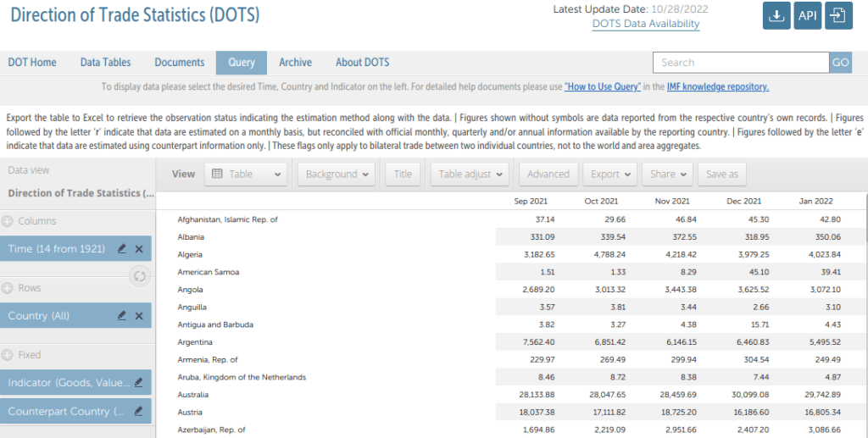Follow the DOTS Data Availability link
Viewport: 868px width, 438px height.
[646, 24]
